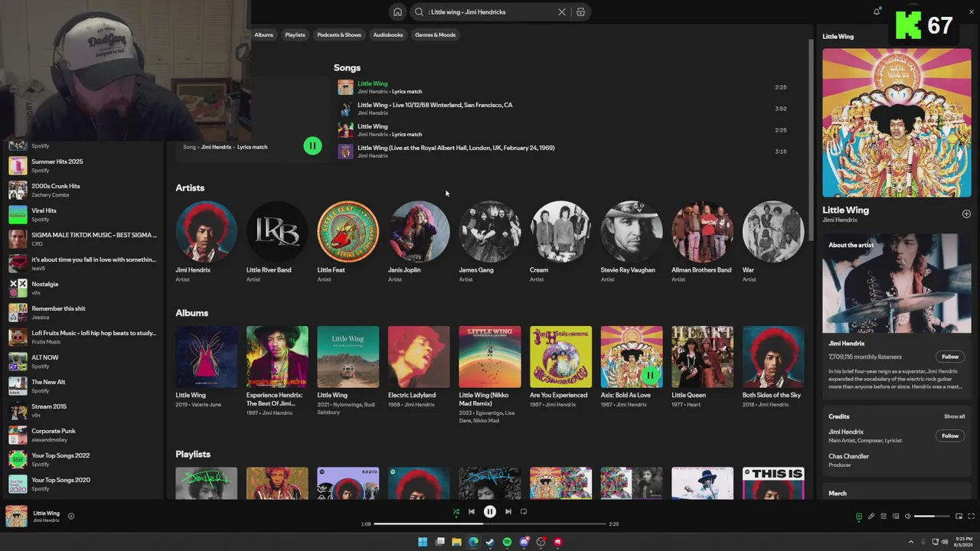Seek on the song progress bar

coord(490,524)
